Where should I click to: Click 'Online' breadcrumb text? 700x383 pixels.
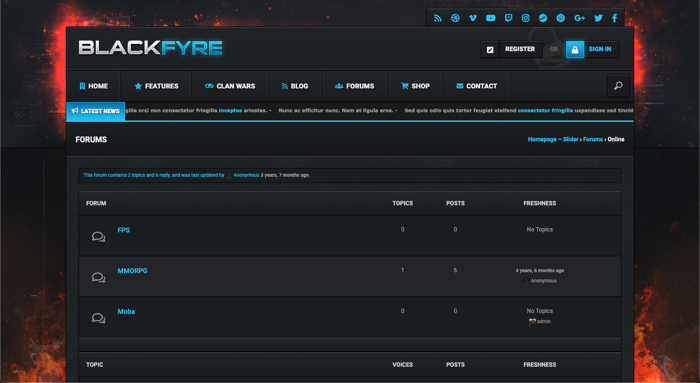click(x=616, y=139)
